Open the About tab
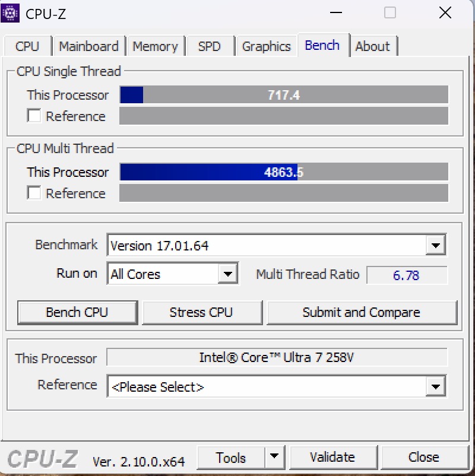Viewport: 475px width, 476px height. pos(373,46)
